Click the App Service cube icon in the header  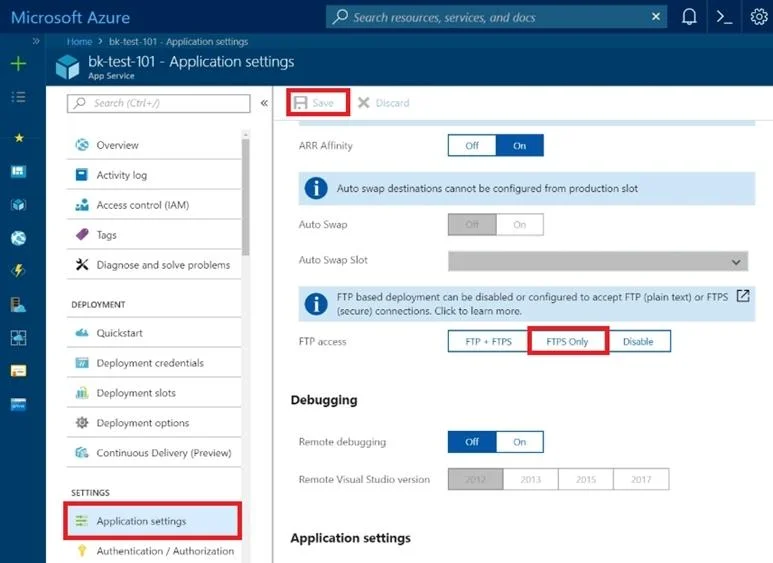coord(68,67)
